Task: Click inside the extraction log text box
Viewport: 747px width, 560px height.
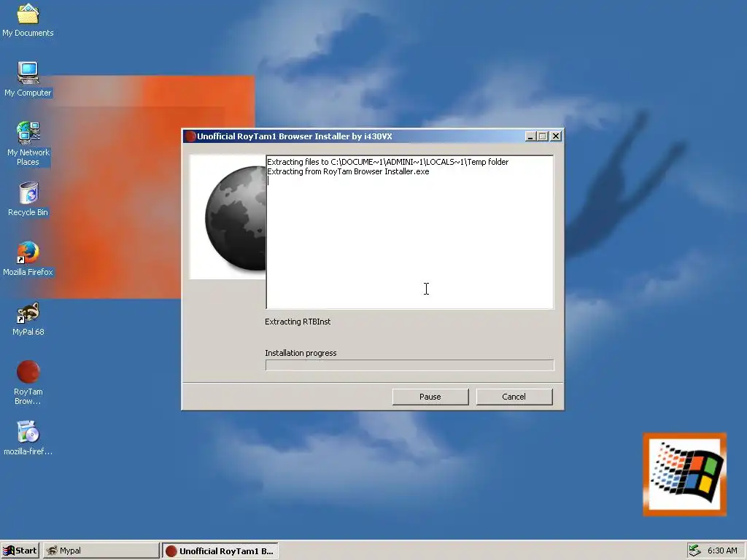Action: [x=410, y=232]
